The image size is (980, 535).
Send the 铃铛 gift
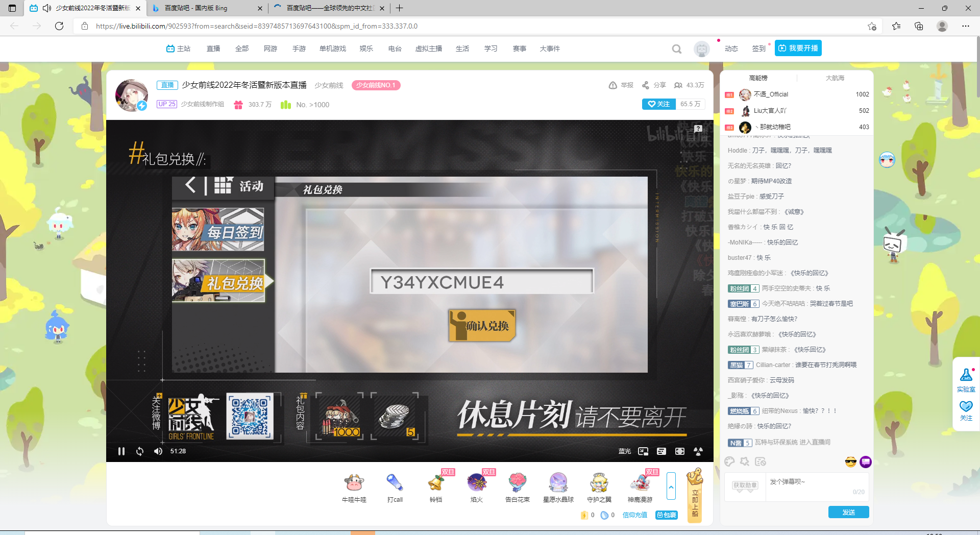coord(436,488)
